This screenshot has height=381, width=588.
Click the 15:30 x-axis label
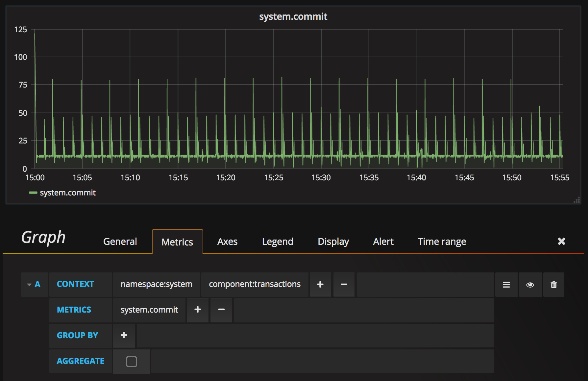click(321, 178)
